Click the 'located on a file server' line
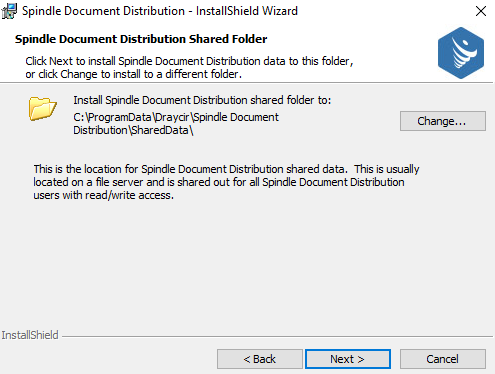Screen dimensions: 495x374 coord(219,182)
